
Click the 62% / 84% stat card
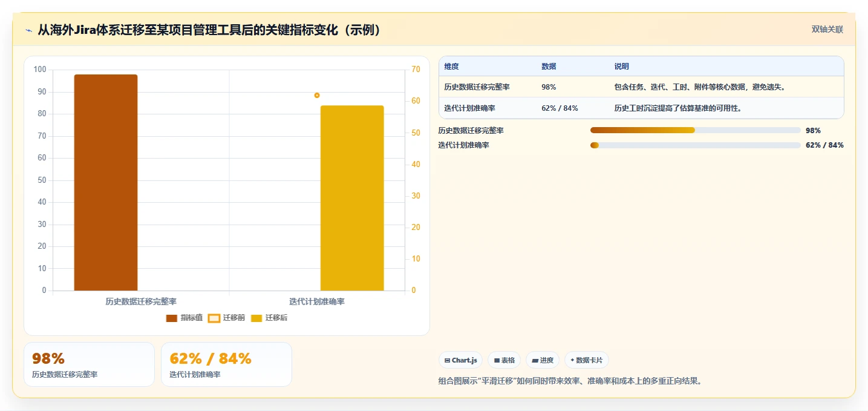click(226, 364)
